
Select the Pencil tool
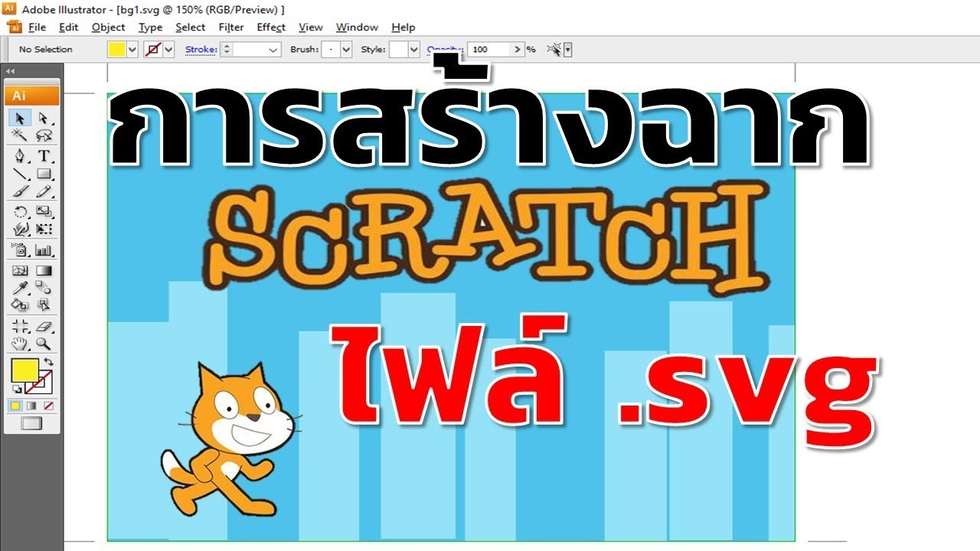[x=44, y=191]
